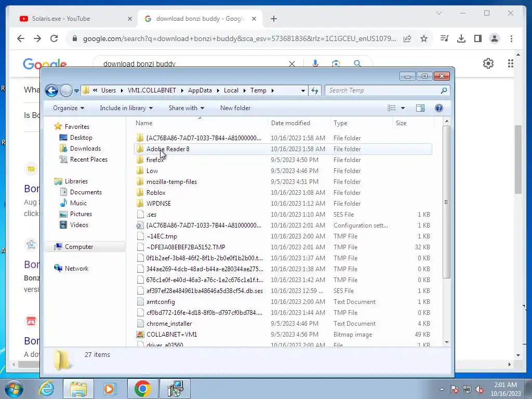Select the firefox folder
The width and height of the screenshot is (532, 399).
click(283, 160)
